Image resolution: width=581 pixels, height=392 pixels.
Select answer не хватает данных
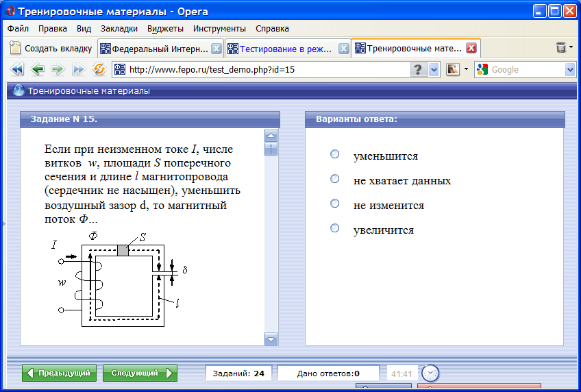point(334,179)
